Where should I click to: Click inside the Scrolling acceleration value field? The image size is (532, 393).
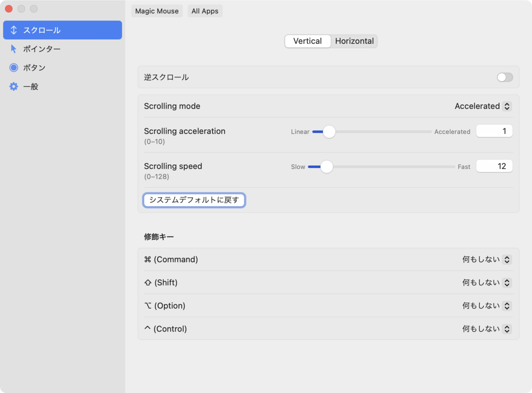pos(494,131)
